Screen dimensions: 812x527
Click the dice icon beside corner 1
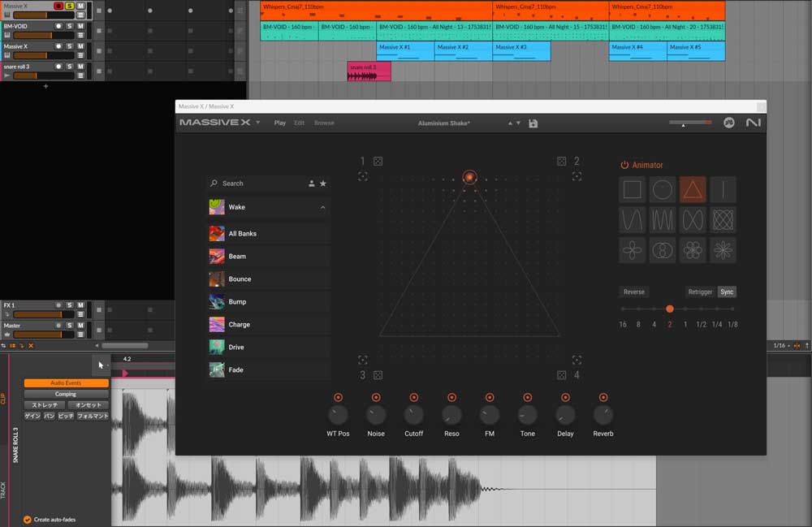pyautogui.click(x=378, y=162)
